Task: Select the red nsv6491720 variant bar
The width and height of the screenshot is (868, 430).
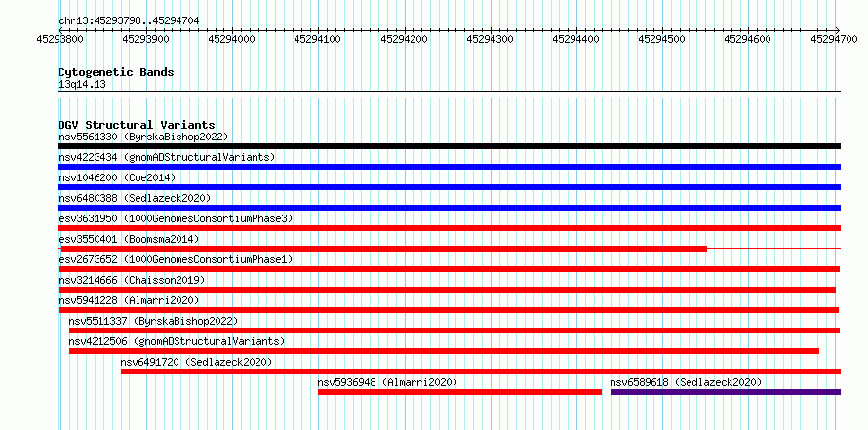Action: [x=481, y=371]
